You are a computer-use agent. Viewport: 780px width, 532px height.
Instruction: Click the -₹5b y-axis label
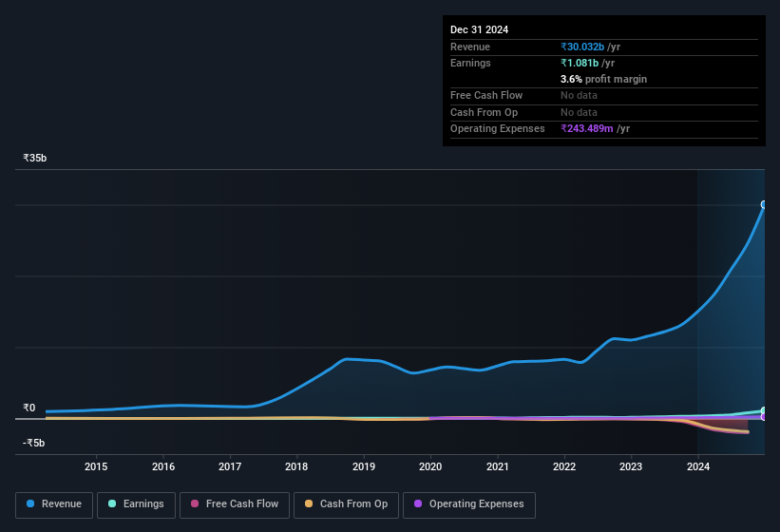click(x=34, y=443)
